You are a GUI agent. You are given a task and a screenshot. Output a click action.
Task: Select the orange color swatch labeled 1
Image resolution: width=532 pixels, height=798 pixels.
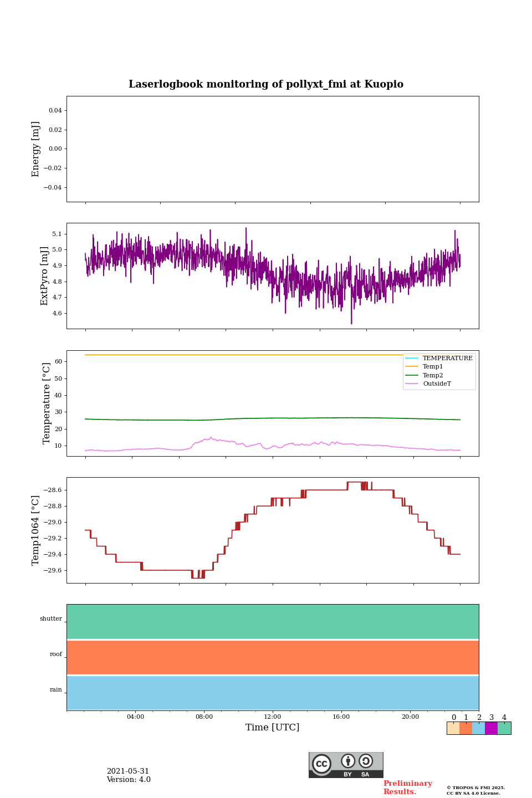click(465, 728)
